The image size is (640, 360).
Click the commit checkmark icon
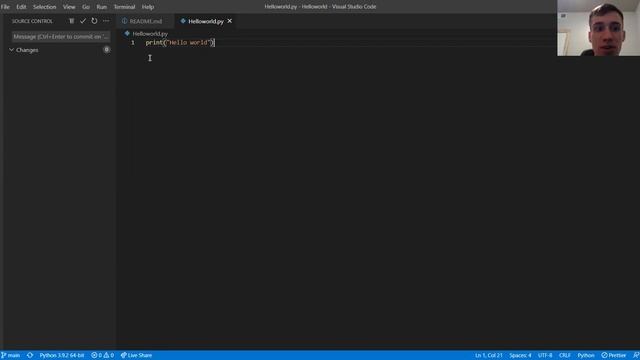(x=83, y=21)
